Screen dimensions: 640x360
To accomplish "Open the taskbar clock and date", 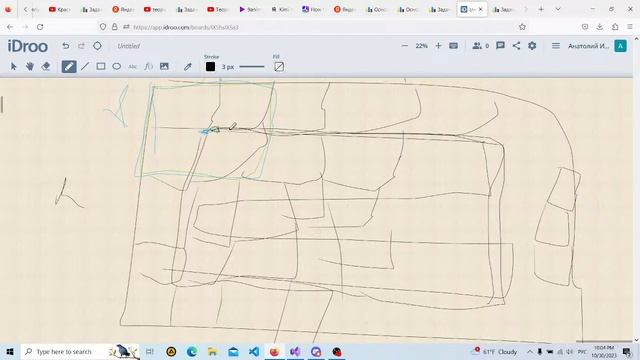I will 604,351.
